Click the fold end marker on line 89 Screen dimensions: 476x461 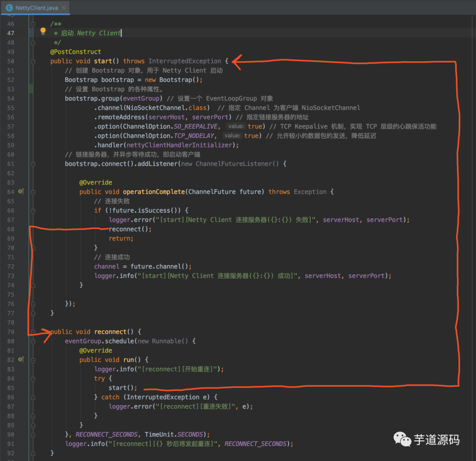(x=33, y=425)
